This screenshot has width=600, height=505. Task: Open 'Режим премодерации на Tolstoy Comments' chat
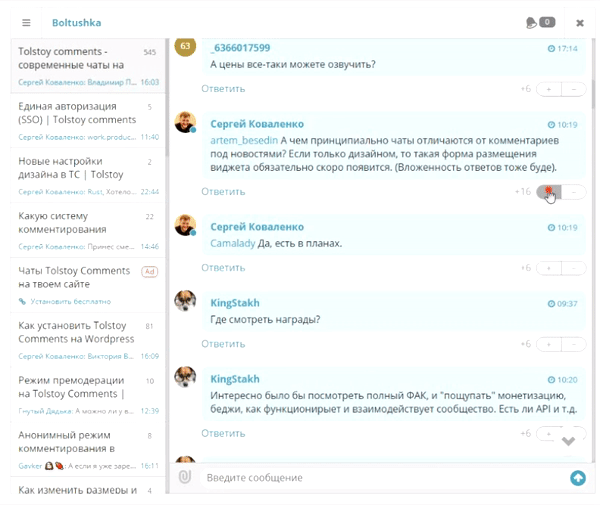point(88,394)
